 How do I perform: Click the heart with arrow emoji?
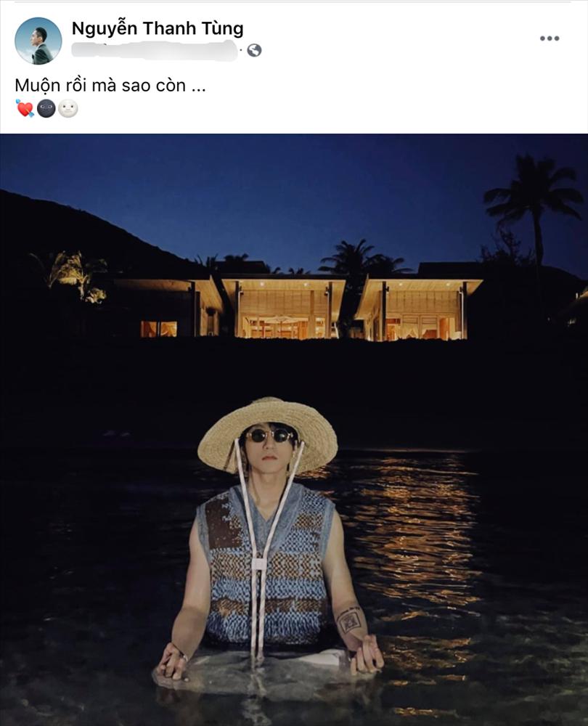click(25, 108)
